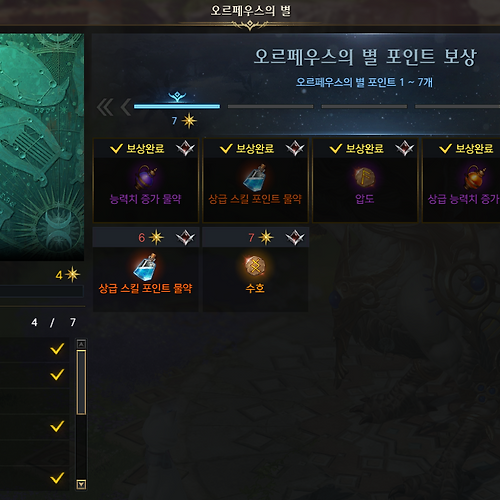This screenshot has width=500, height=500.
Task: Click the first yellow checkmark in the left list
Action: coord(57,349)
